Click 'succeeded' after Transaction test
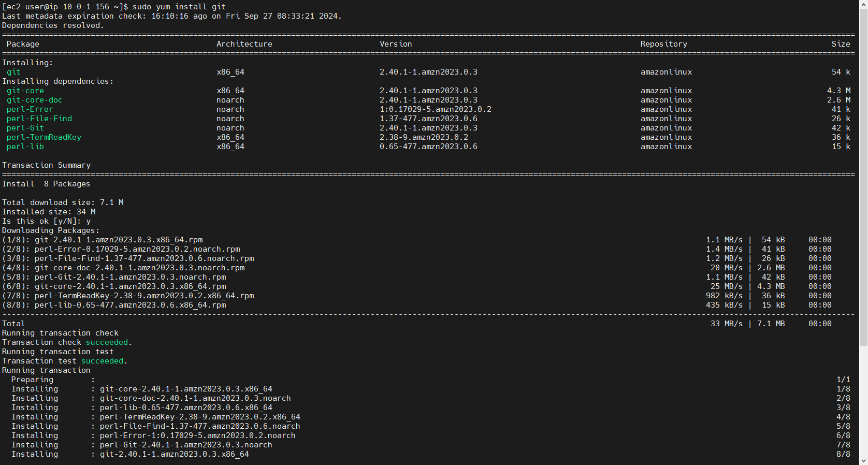 coord(102,361)
